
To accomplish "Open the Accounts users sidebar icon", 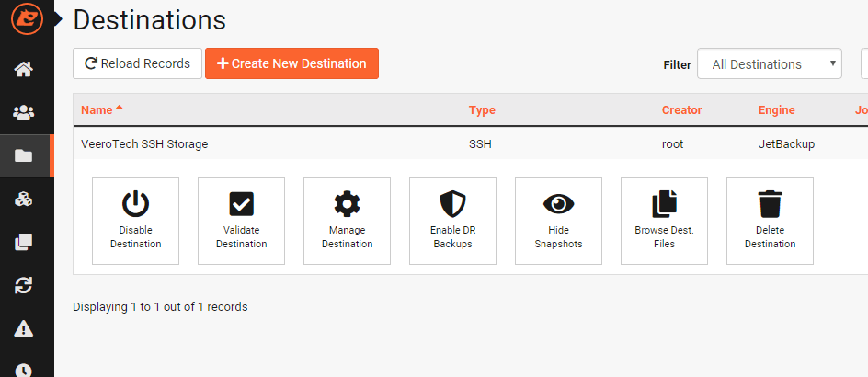I will [24, 113].
